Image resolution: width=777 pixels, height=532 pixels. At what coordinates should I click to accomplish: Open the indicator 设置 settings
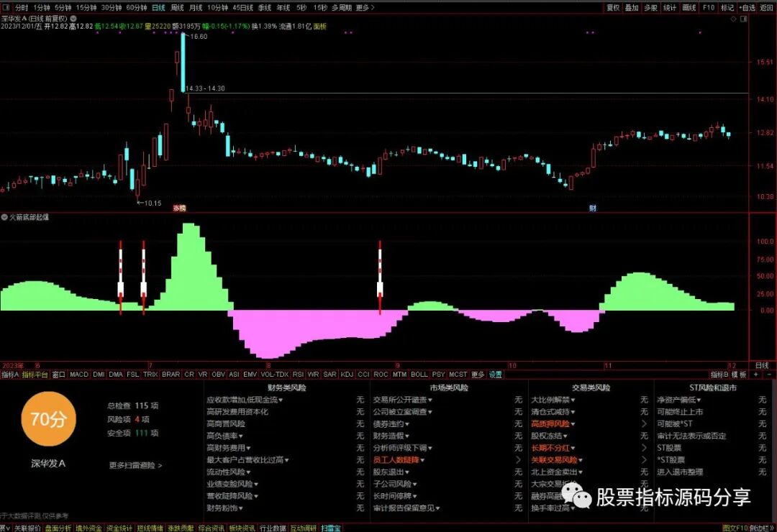(x=496, y=375)
